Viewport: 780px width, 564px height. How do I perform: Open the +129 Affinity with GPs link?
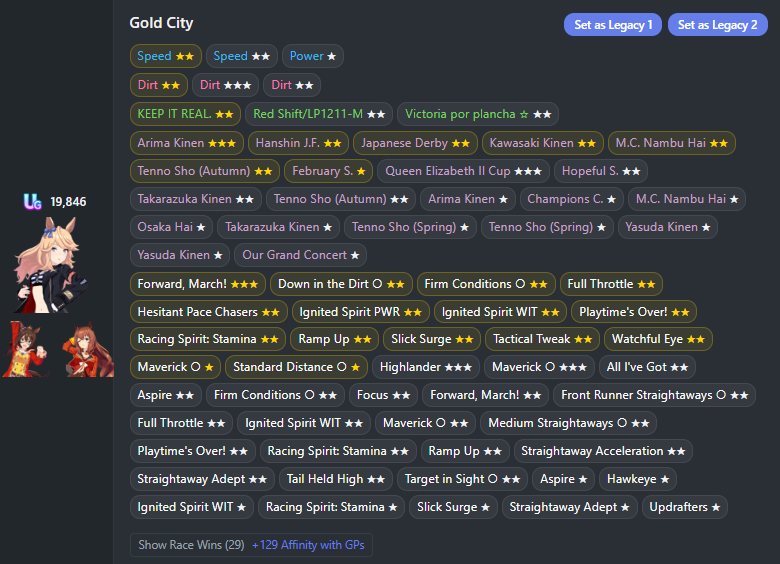point(308,545)
